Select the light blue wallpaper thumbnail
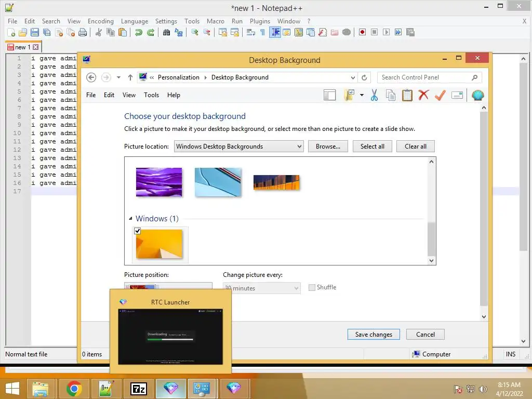The height and width of the screenshot is (399, 532). pos(218,182)
